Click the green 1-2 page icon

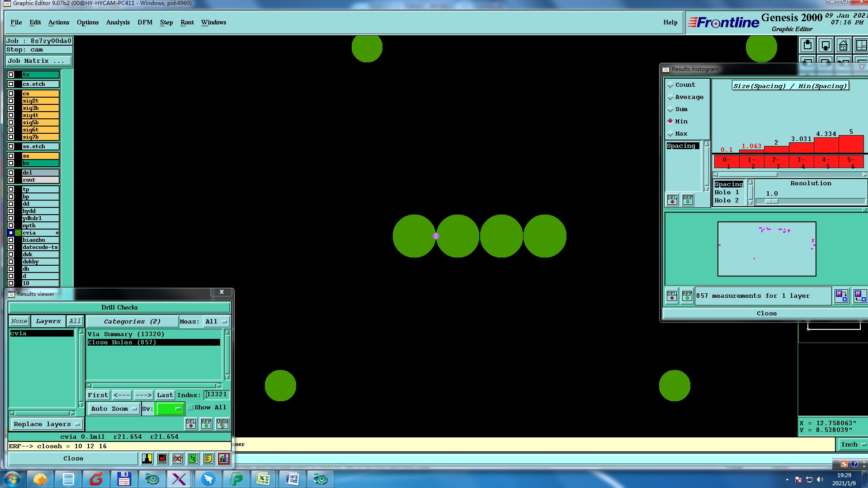point(193,459)
